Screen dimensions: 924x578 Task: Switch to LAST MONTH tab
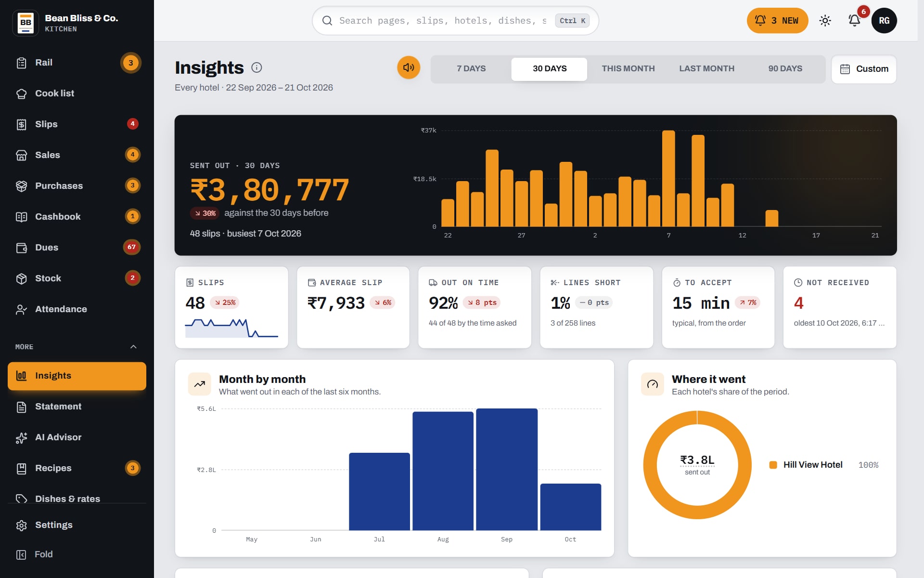706,69
